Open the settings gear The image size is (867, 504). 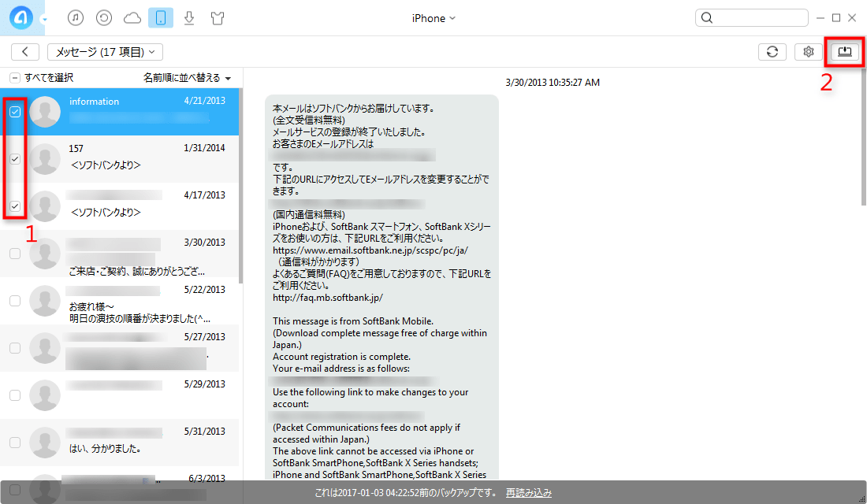click(807, 51)
